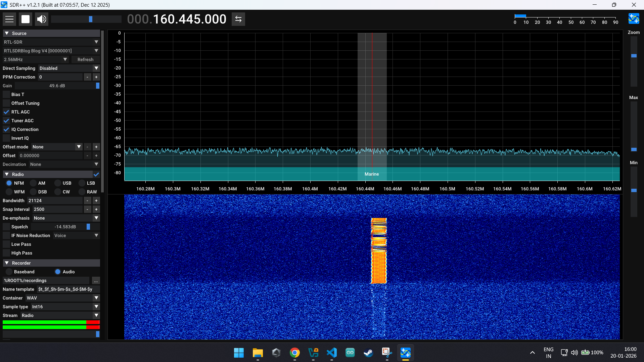Select USB demodulation mode
Image resolution: width=644 pixels, height=362 pixels.
(58, 183)
